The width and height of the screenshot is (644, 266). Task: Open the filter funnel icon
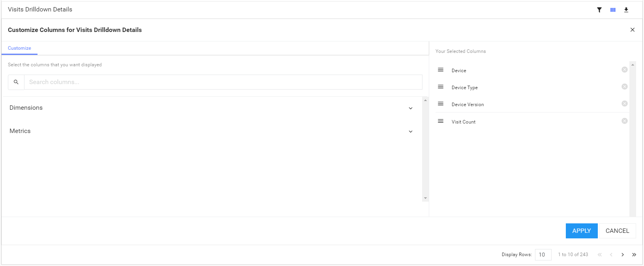click(x=599, y=10)
